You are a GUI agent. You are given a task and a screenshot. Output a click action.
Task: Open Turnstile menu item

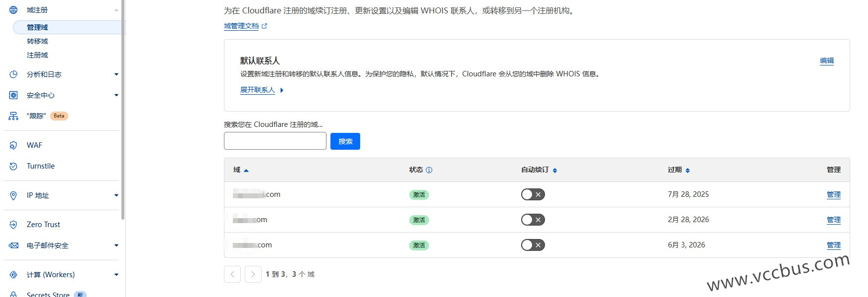pyautogui.click(x=41, y=166)
